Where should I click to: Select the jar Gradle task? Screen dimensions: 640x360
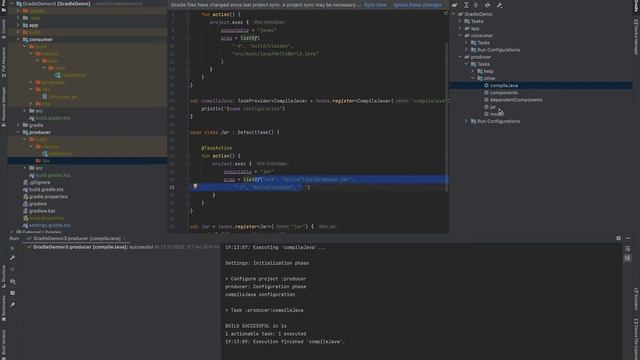tap(492, 107)
